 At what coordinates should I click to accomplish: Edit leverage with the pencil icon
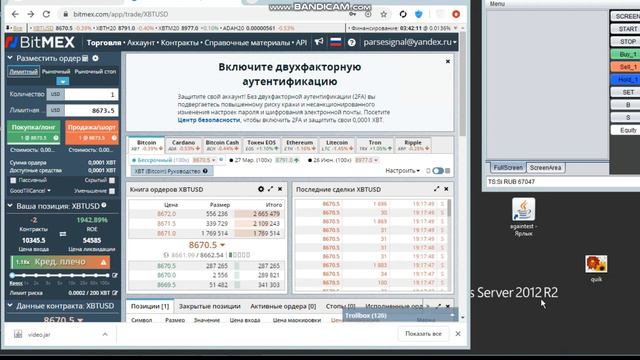click(115, 276)
